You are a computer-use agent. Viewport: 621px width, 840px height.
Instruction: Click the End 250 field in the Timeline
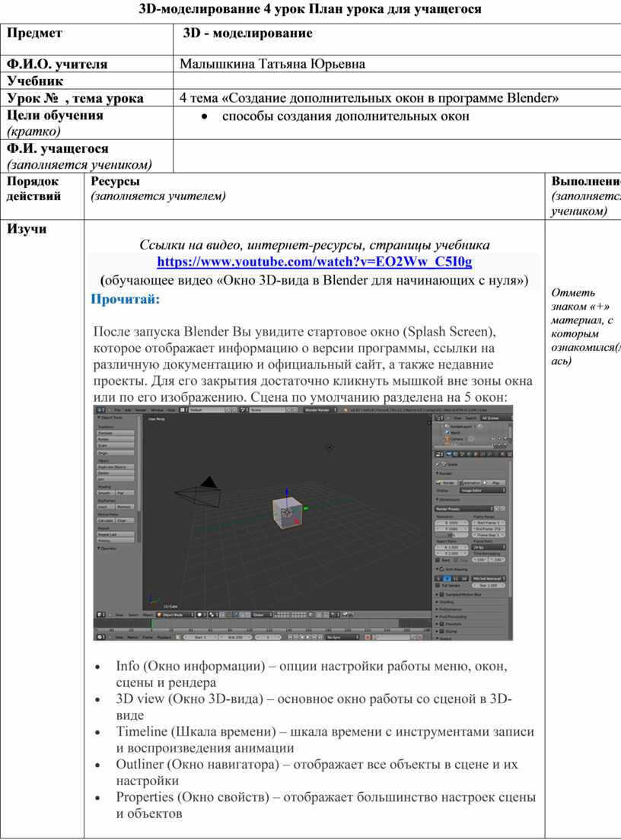(x=235, y=637)
